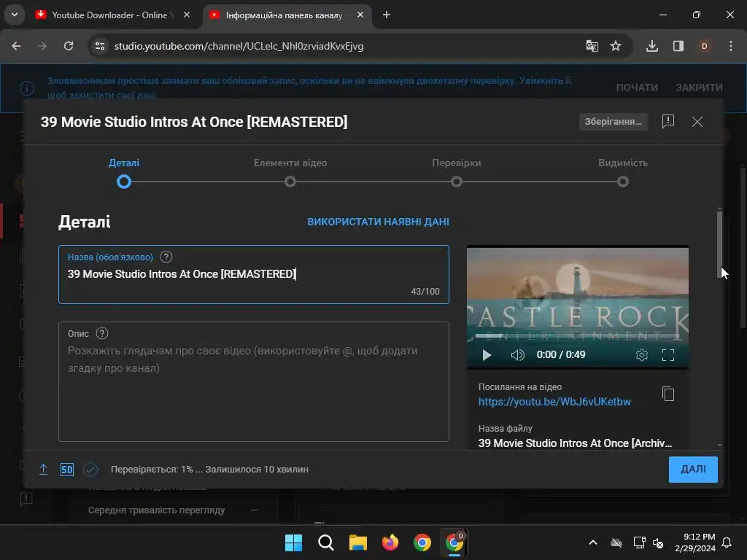Open the Chrome tab search dropdown
Viewport: 747px width, 560px height.
(14, 15)
